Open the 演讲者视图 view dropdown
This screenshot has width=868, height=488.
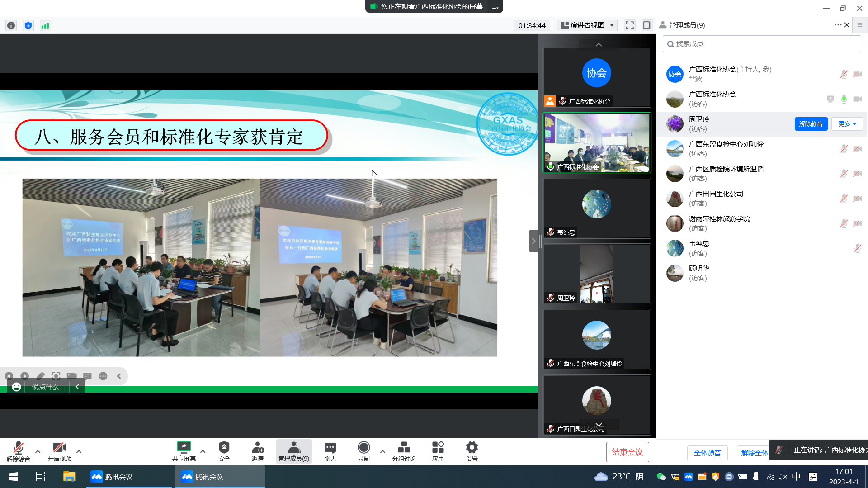[x=587, y=25]
